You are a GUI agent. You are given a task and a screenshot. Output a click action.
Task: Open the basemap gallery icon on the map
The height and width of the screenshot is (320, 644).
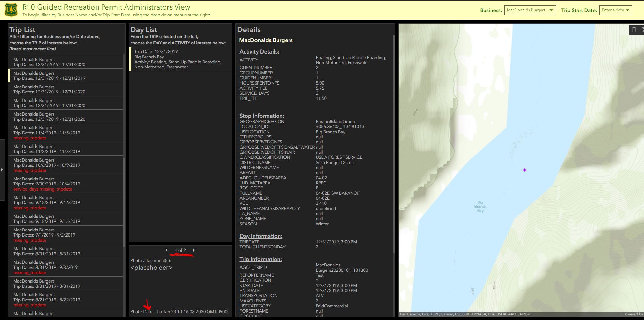[642, 30]
